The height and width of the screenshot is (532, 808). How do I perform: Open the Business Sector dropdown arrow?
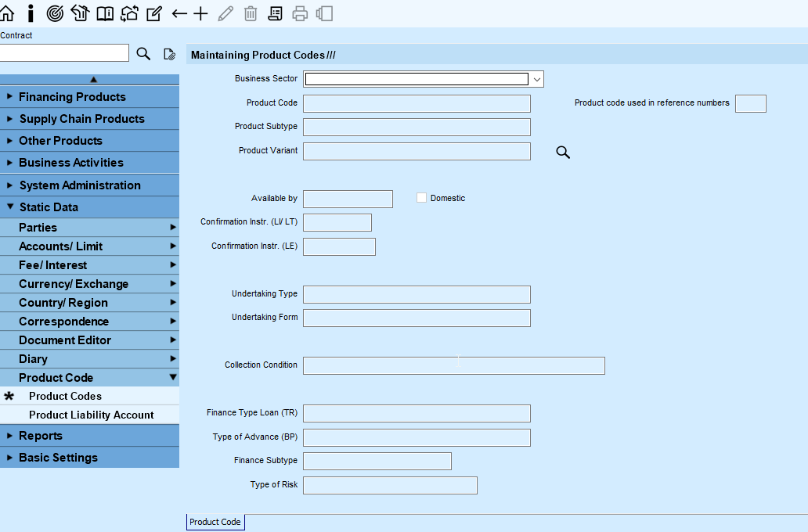click(x=537, y=79)
